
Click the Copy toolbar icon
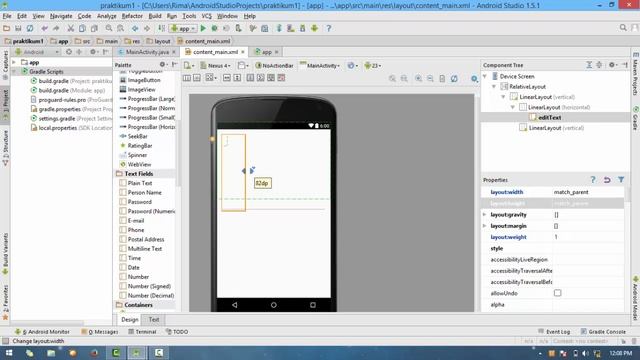[x=82, y=28]
